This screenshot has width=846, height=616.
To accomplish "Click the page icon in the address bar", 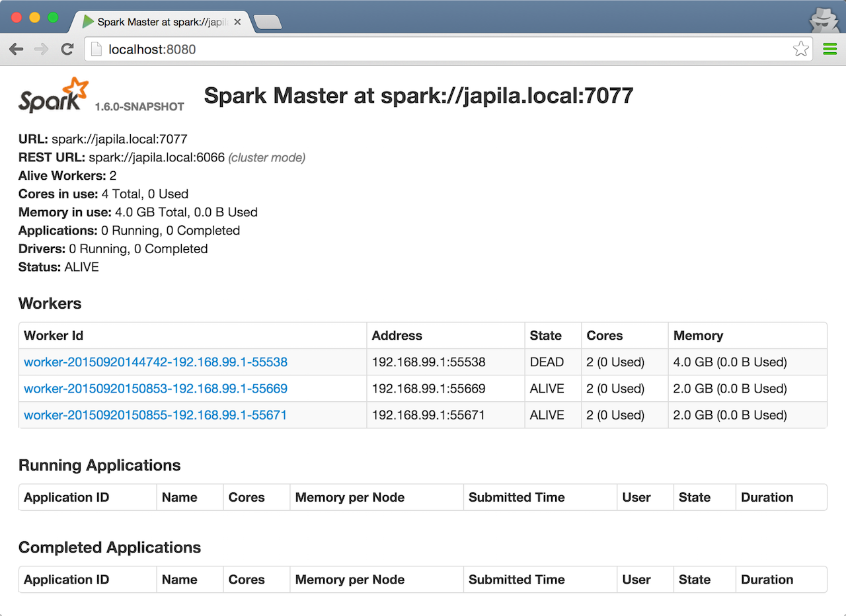I will pyautogui.click(x=96, y=50).
